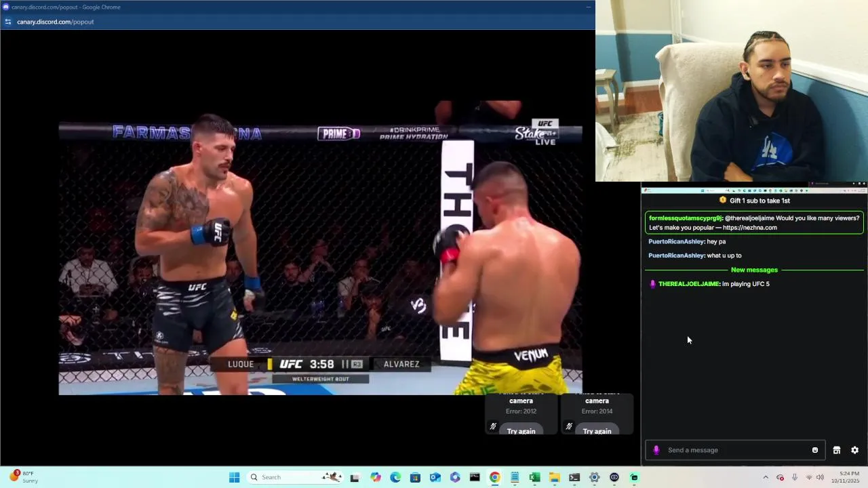Screen dimensions: 868x488
Task: Open Excel from taskbar
Action: 534,477
